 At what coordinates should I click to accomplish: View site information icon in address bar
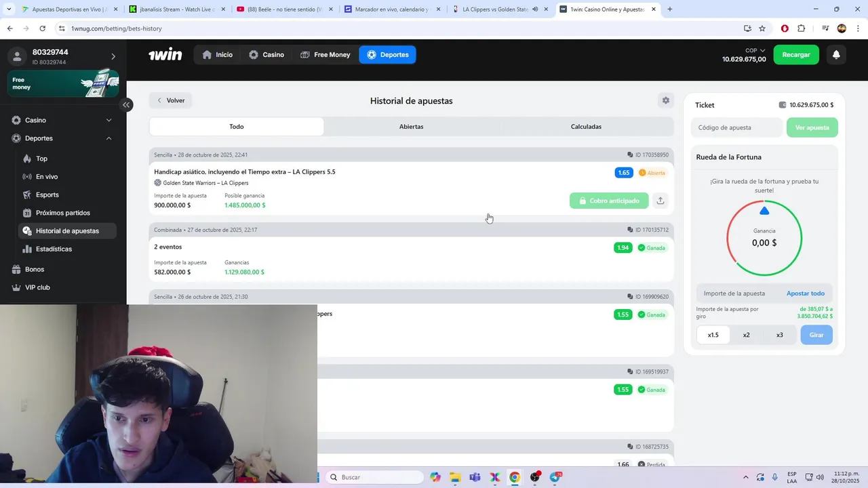(x=62, y=28)
